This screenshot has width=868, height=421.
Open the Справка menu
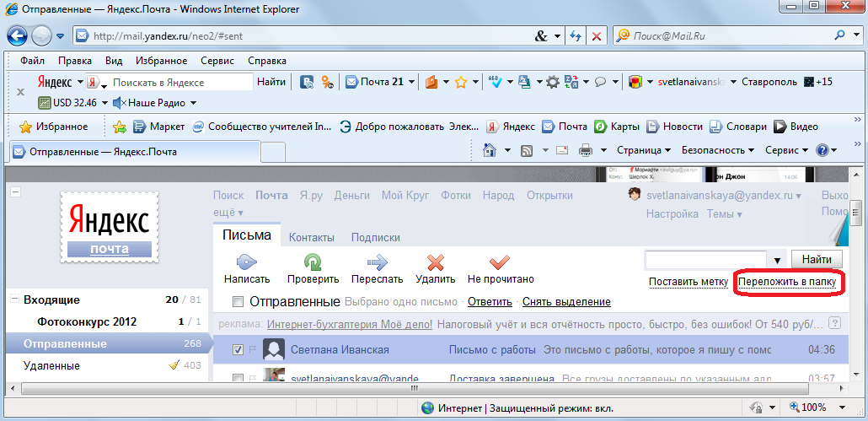coord(267,61)
